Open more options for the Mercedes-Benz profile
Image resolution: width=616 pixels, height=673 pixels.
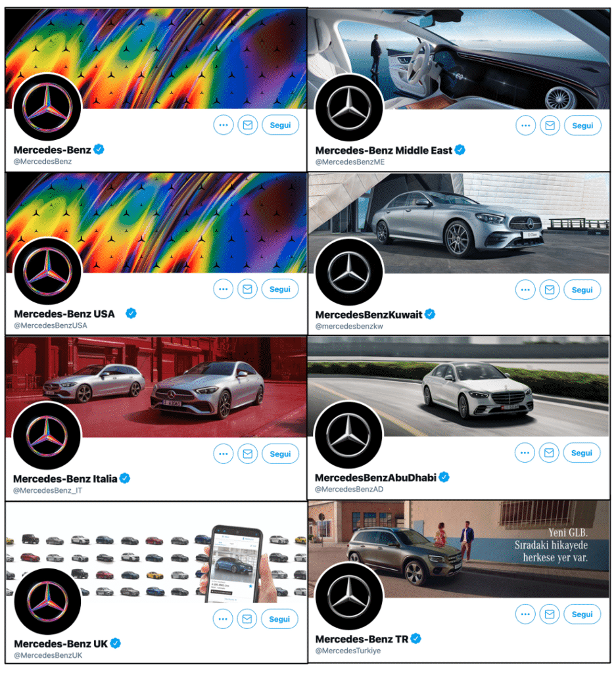tap(224, 125)
